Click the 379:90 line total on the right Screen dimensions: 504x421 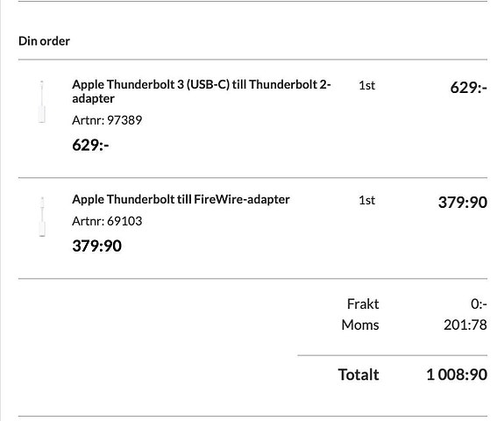tap(463, 203)
